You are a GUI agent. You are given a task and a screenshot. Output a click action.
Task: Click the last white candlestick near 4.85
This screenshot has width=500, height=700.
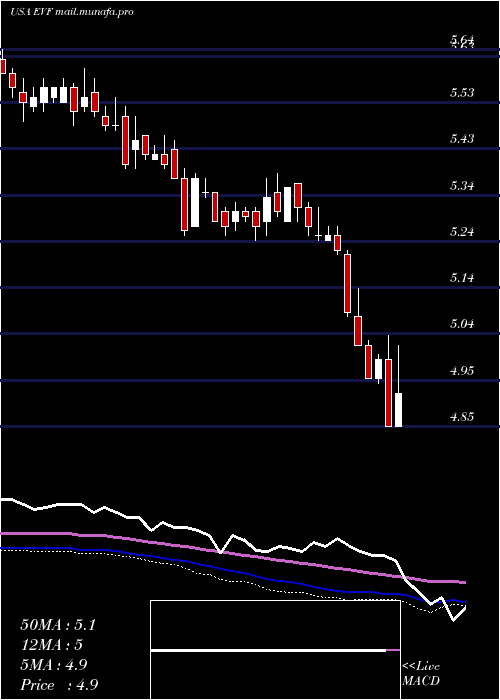(397, 410)
